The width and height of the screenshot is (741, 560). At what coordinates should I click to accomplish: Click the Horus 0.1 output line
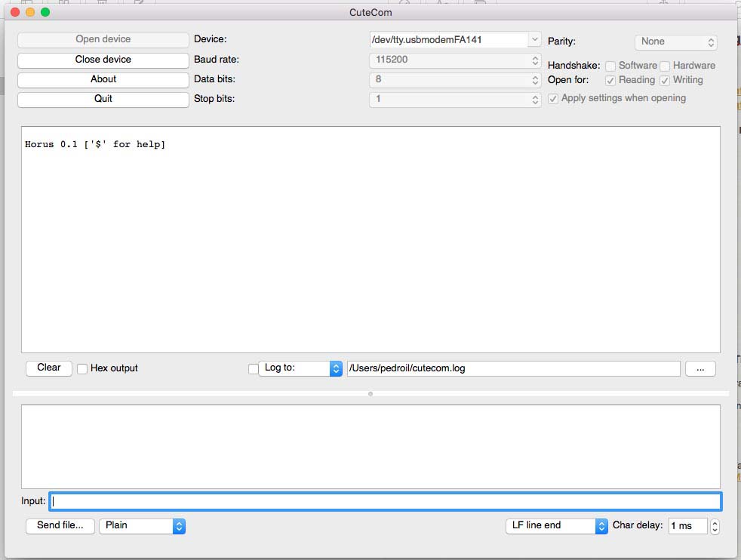[x=95, y=145]
